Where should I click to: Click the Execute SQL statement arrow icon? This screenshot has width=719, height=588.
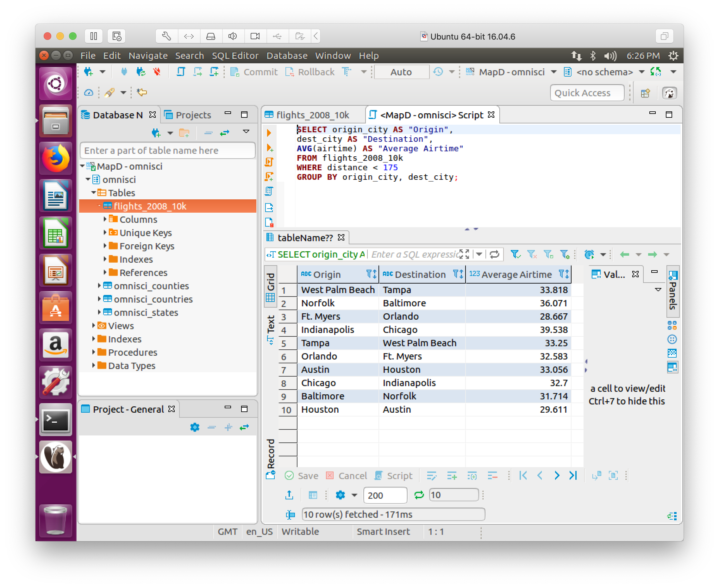pyautogui.click(x=269, y=133)
